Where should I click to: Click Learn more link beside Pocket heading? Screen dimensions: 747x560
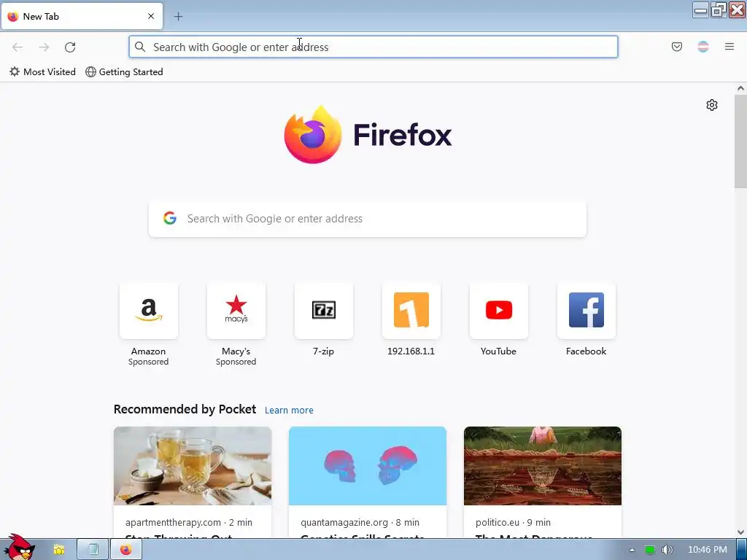pos(289,410)
